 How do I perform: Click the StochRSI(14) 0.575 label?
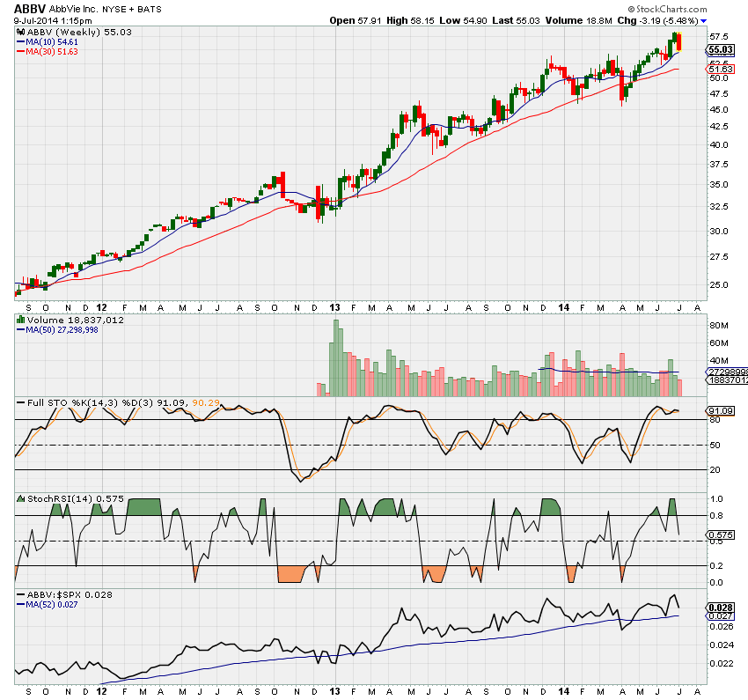[x=76, y=498]
